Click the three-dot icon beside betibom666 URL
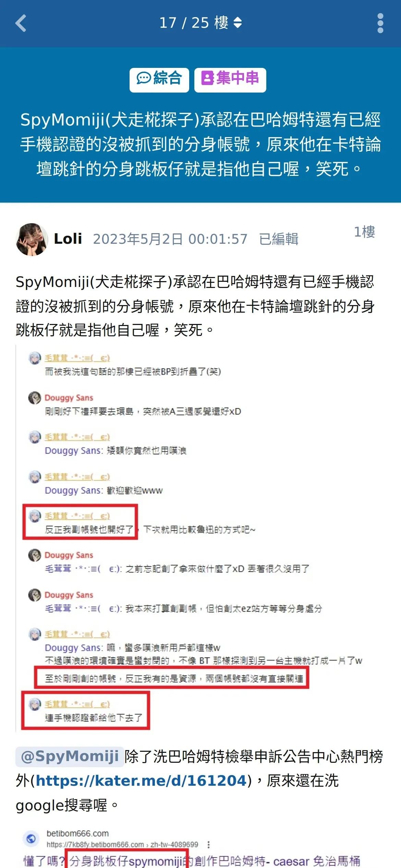Screen dimensions: 401x868 tap(208, 844)
